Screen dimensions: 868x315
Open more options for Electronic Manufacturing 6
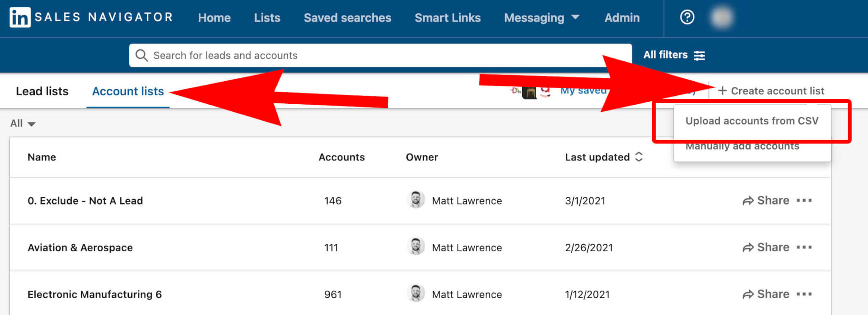(804, 294)
